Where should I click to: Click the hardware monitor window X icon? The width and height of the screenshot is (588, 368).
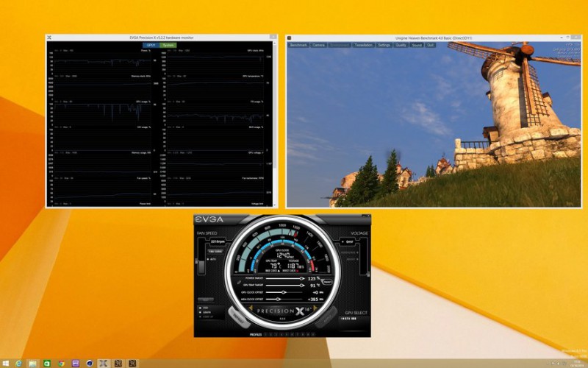(49, 38)
